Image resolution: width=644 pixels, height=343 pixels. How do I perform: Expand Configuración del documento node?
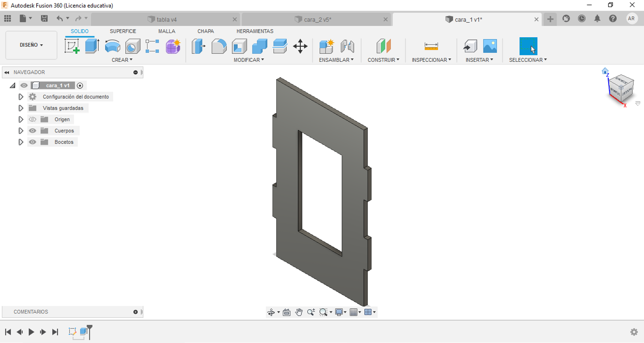pyautogui.click(x=21, y=97)
